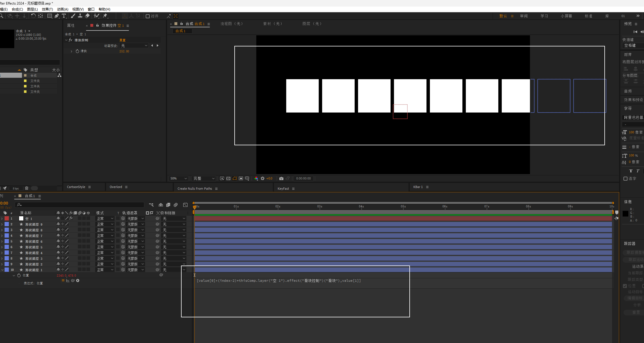This screenshot has height=343, width=644.
Task: Activate the Puppet Pin tool
Action: click(105, 16)
